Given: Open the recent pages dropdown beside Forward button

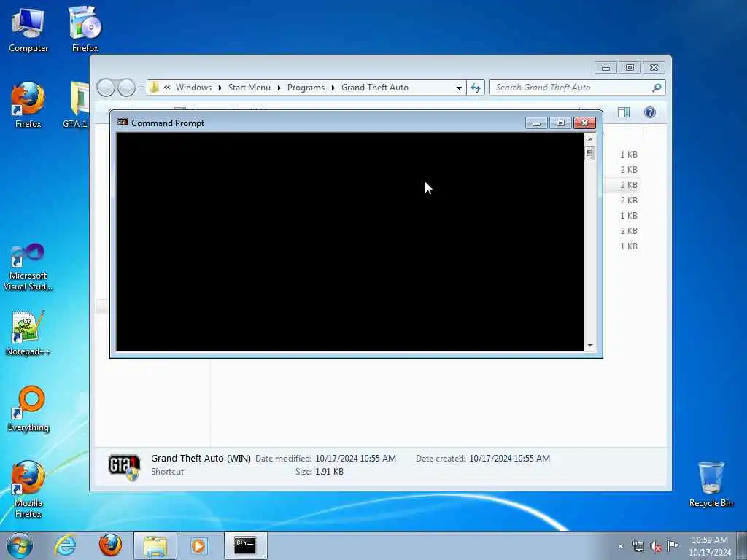Looking at the screenshot, I should click(141, 87).
